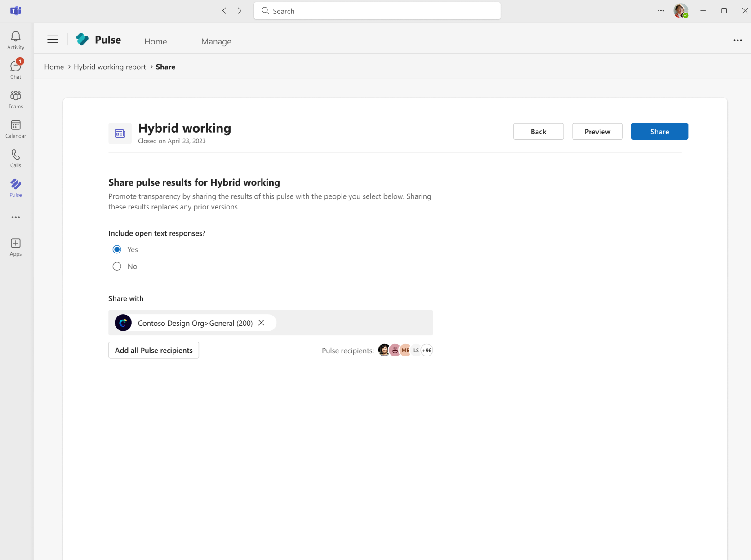Open Settings and more in the title bar

[660, 10]
